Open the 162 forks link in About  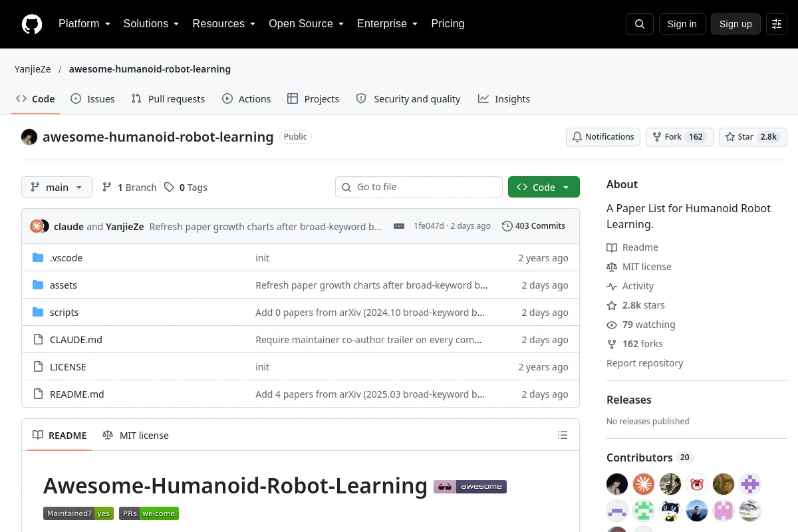coord(635,344)
